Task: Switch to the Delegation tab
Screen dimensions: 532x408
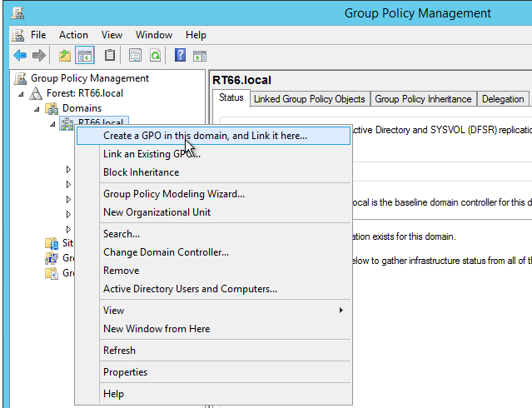Action: point(503,99)
